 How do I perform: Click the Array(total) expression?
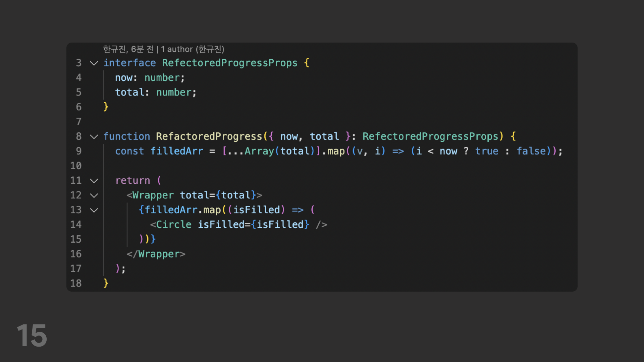click(x=279, y=151)
